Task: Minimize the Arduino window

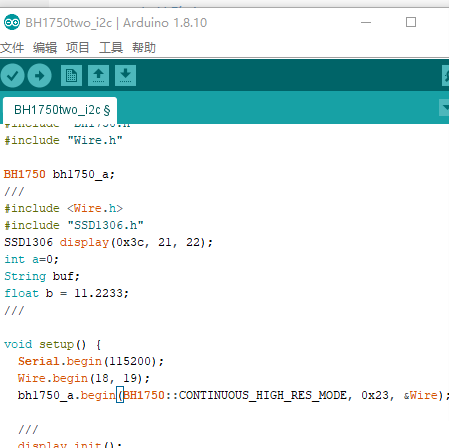Action: click(366, 22)
